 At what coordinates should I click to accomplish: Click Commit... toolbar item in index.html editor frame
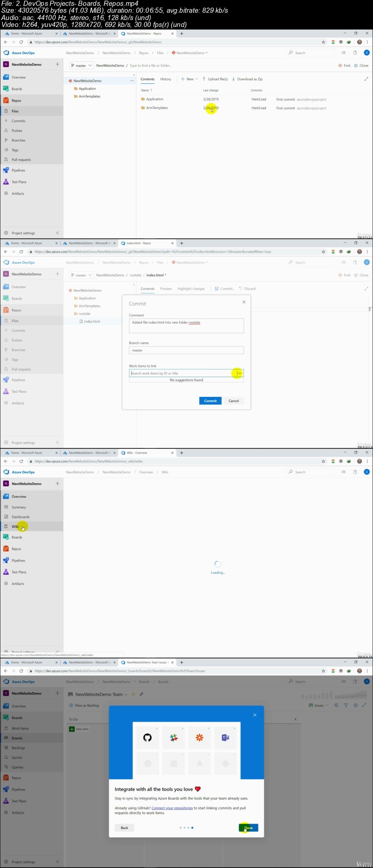point(225,289)
